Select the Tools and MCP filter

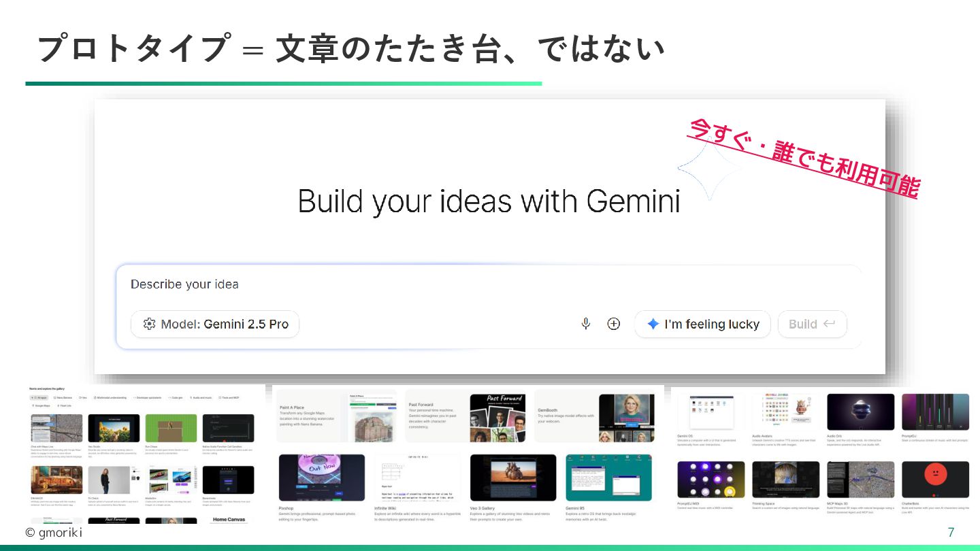click(229, 397)
